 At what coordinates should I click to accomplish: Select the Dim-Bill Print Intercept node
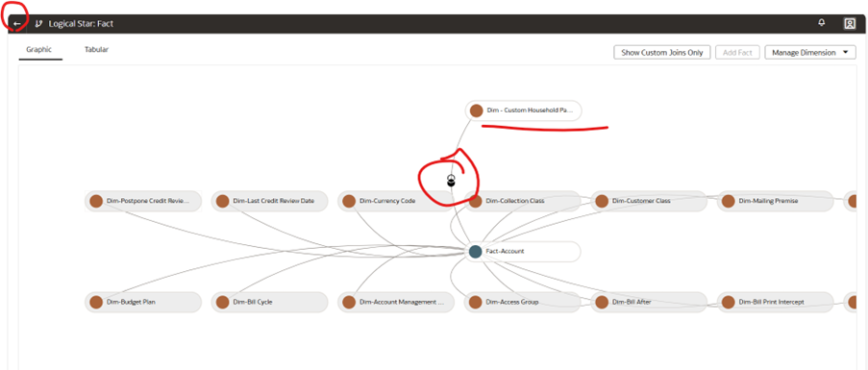(776, 303)
